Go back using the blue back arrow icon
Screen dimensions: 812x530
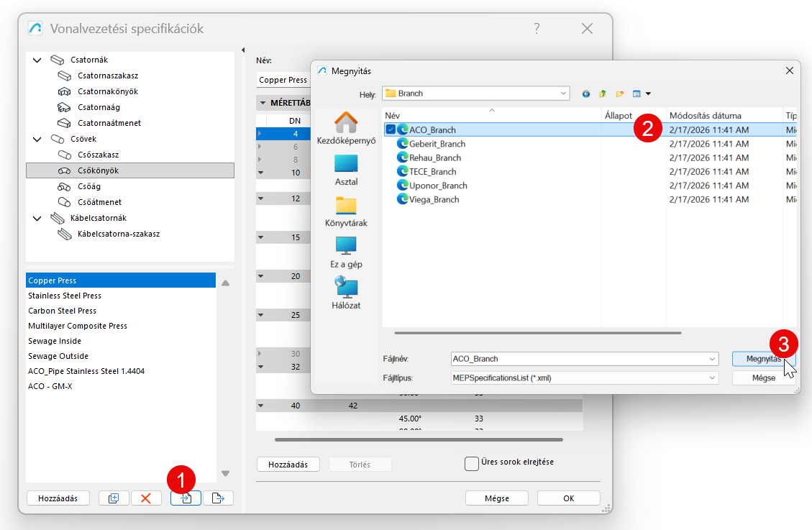pos(585,93)
